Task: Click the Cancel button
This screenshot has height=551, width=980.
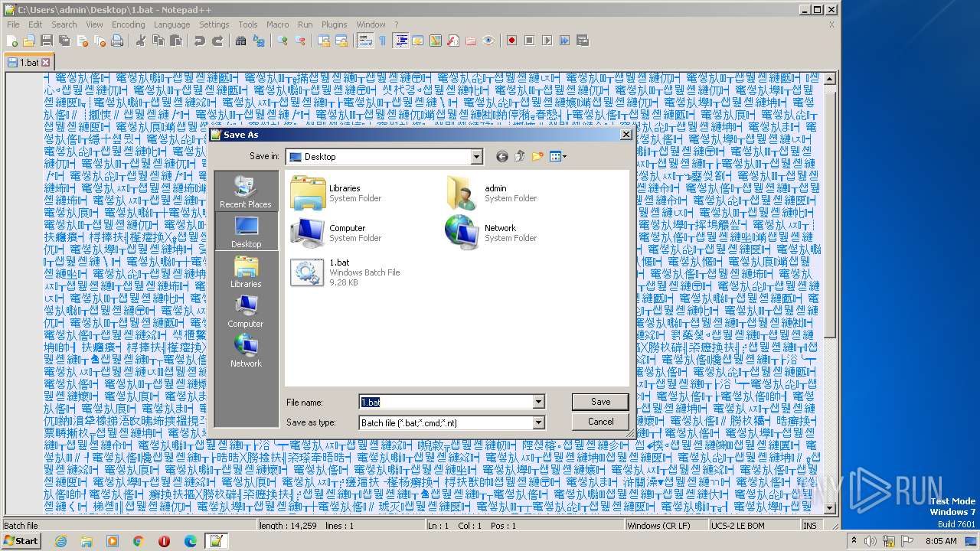Action: click(600, 422)
